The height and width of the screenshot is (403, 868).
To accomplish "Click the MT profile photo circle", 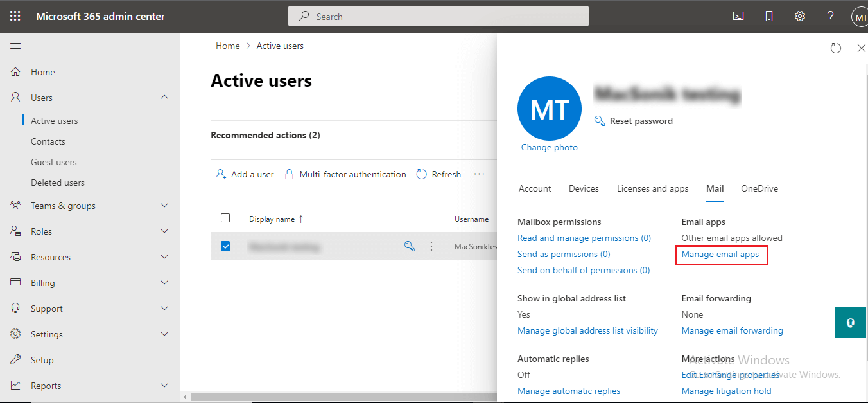I will pos(550,109).
